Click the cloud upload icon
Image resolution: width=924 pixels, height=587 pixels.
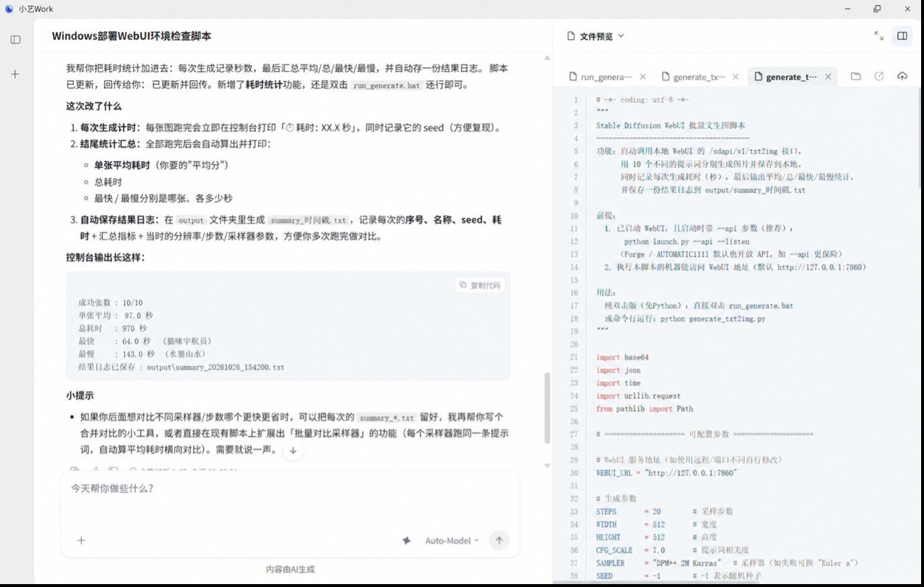tap(902, 76)
